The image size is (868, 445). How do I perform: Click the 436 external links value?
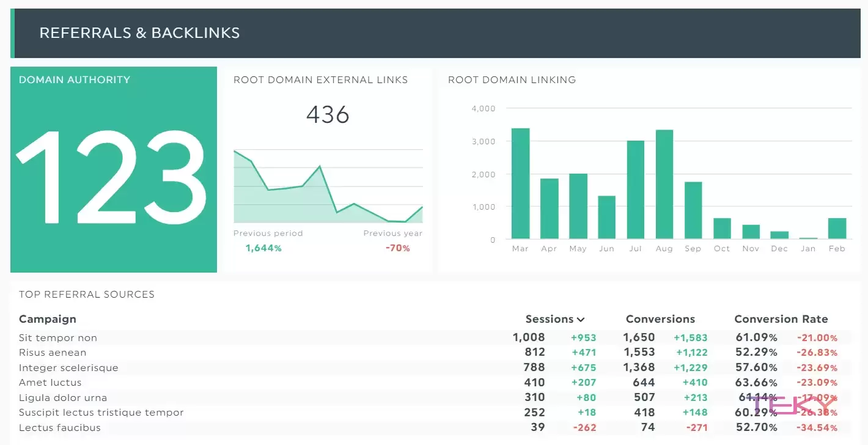[328, 115]
